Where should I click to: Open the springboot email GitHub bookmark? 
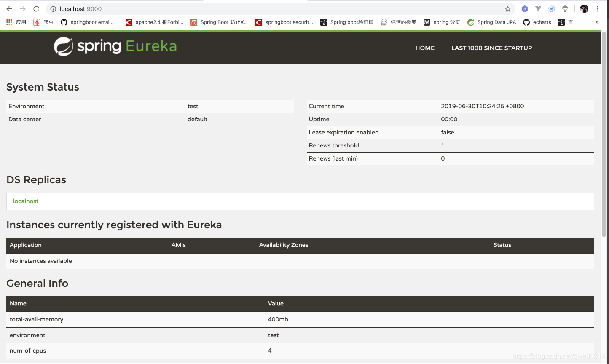click(88, 22)
